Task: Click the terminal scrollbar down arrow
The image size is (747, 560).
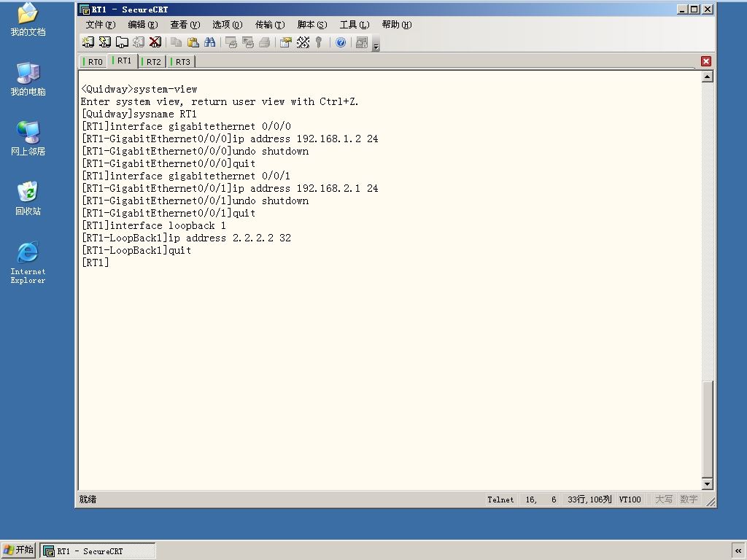Action: [708, 484]
